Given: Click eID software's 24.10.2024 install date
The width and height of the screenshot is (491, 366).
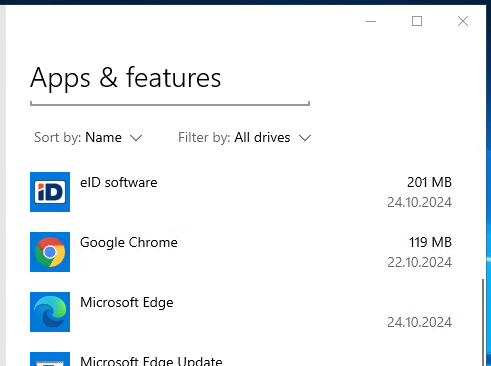Looking at the screenshot, I should pyautogui.click(x=419, y=202).
